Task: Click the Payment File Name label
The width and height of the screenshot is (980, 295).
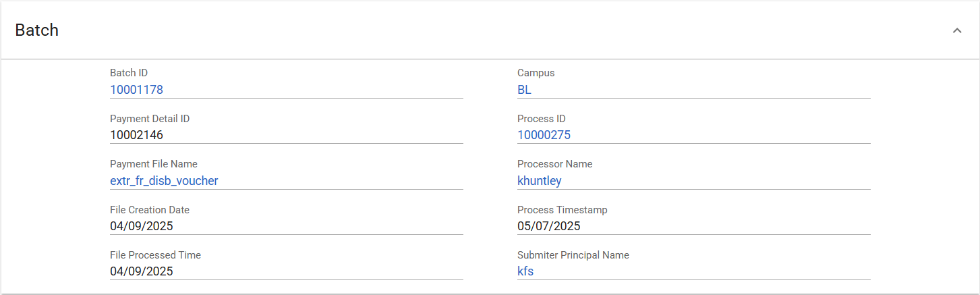Action: [x=154, y=164]
